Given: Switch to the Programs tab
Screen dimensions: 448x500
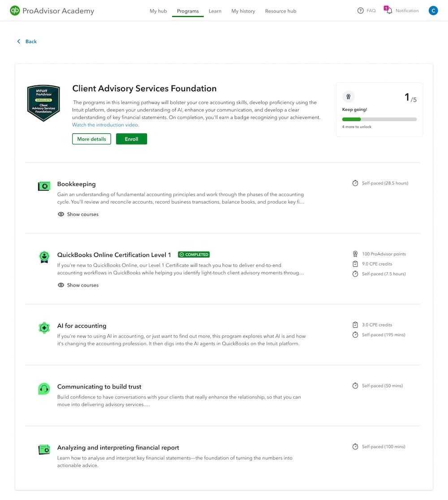Looking at the screenshot, I should (x=188, y=11).
